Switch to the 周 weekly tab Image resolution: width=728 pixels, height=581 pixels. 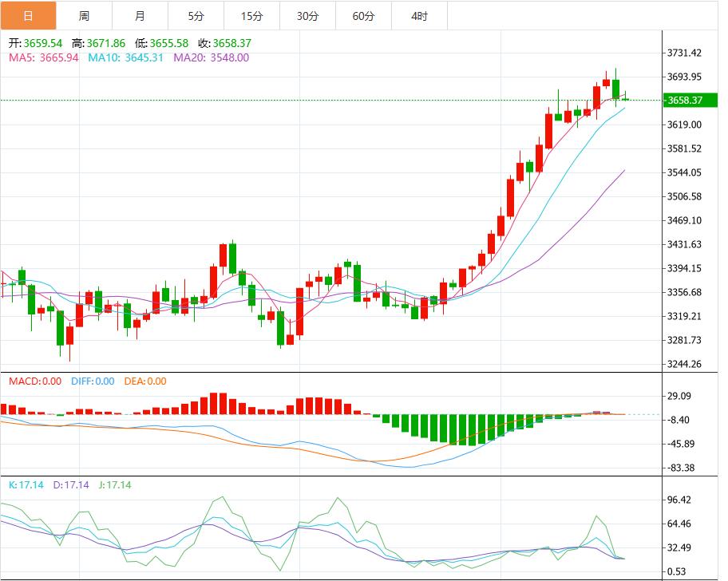tap(84, 16)
